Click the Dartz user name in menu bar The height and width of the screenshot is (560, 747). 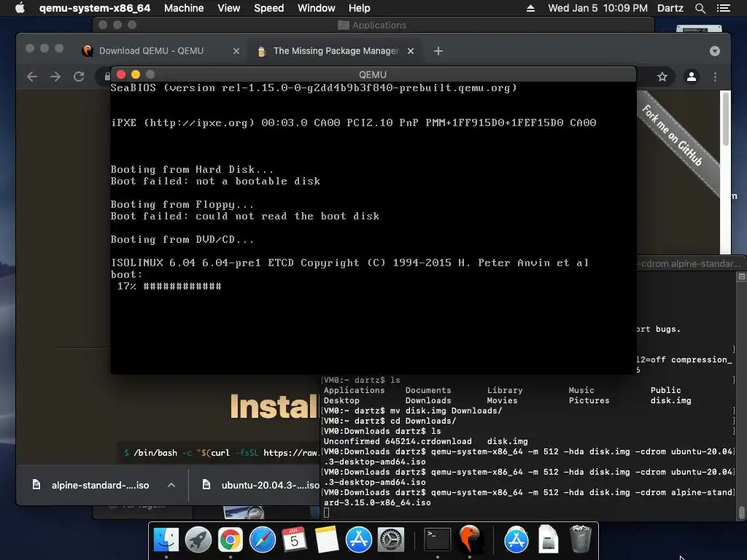point(670,8)
